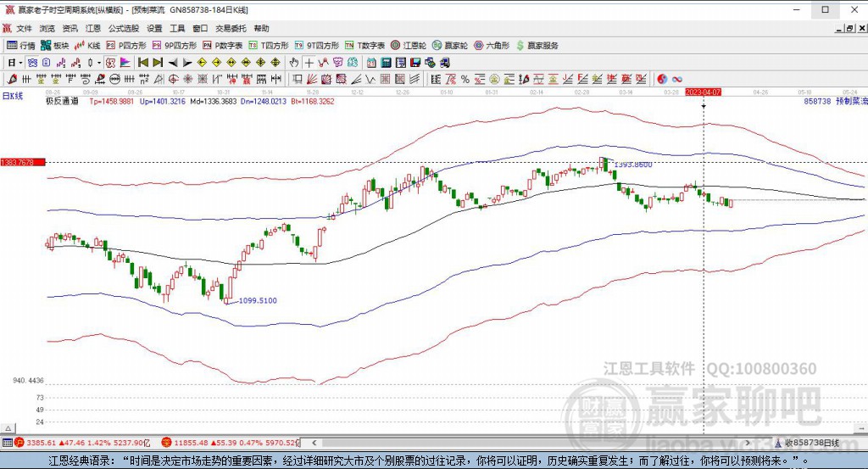Open the 设置 menu
Viewport: 868px width, 469px height.
[x=154, y=28]
